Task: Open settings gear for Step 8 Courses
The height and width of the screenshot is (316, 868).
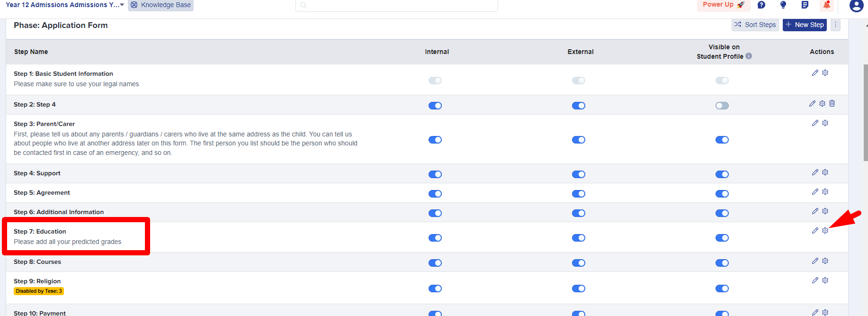Action: tap(825, 261)
